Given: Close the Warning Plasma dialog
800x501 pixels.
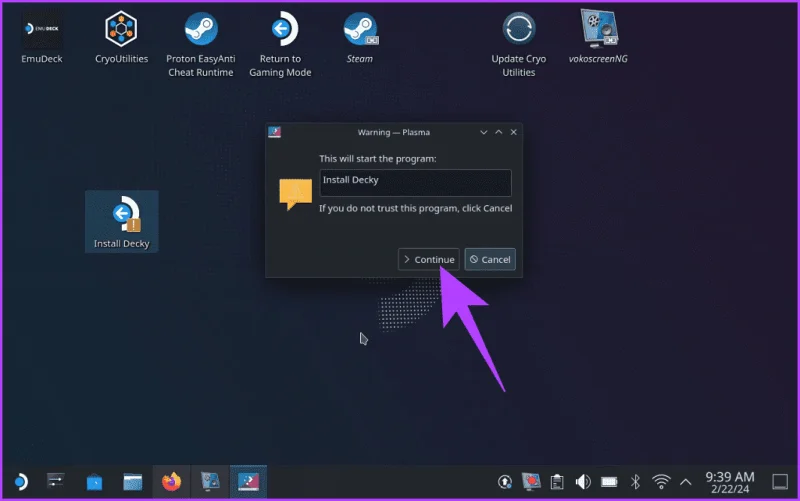Looking at the screenshot, I should tap(514, 132).
